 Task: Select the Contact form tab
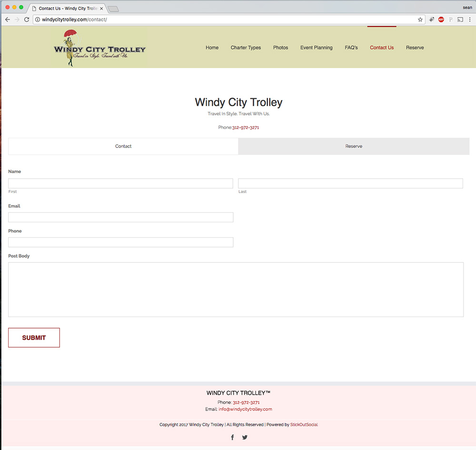tap(123, 146)
